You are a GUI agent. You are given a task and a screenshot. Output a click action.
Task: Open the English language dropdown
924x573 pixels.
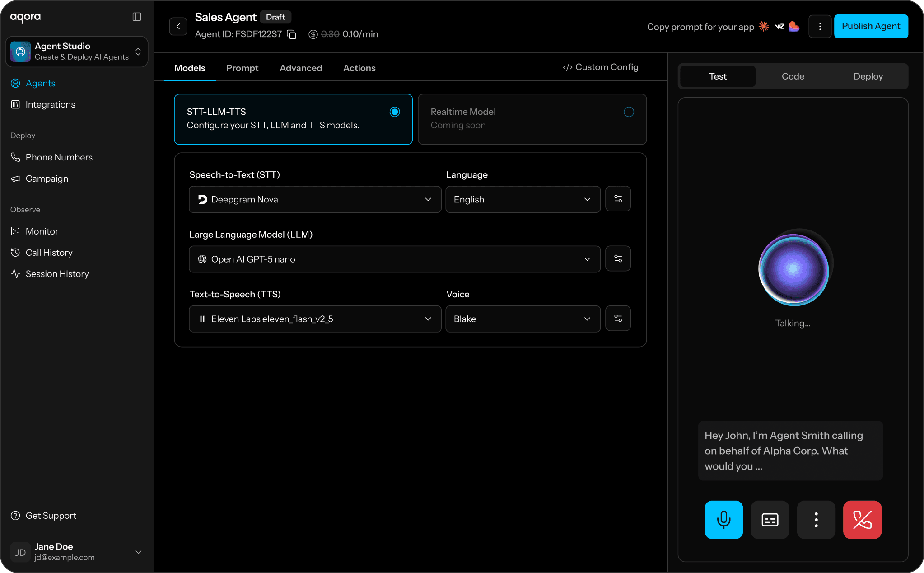pyautogui.click(x=523, y=199)
